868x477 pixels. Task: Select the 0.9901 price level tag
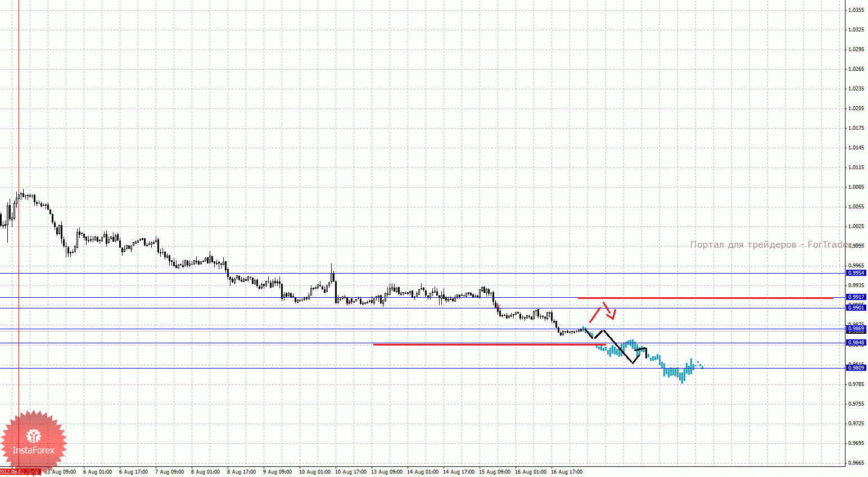(x=856, y=308)
